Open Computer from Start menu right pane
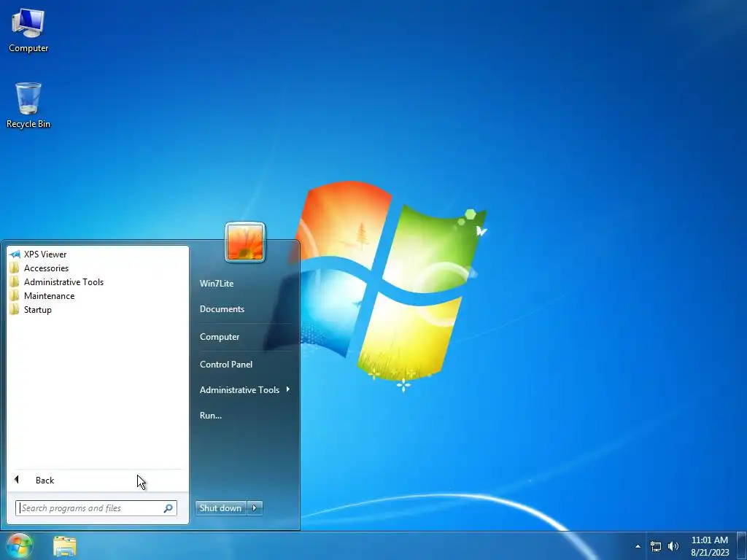 click(220, 337)
